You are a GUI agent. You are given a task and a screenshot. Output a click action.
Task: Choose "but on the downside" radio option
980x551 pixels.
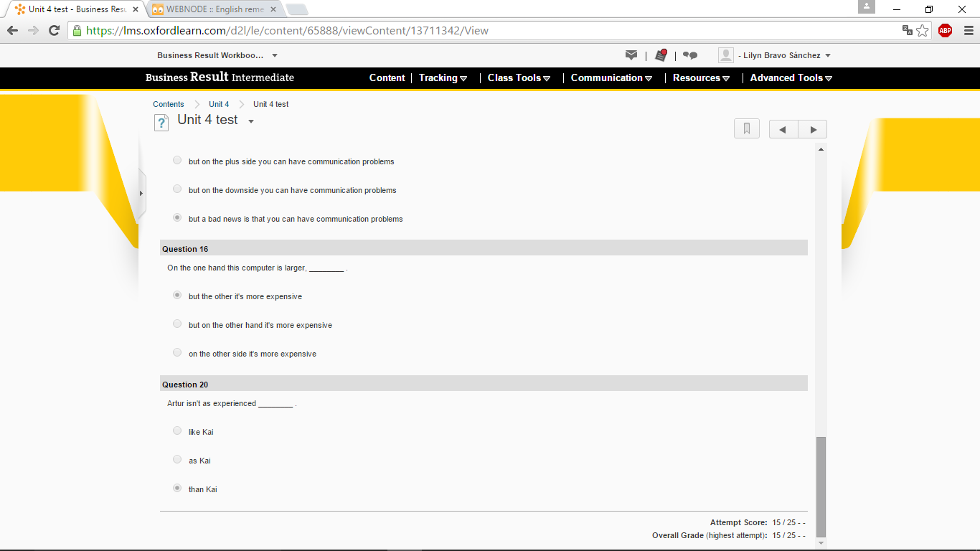click(x=177, y=189)
